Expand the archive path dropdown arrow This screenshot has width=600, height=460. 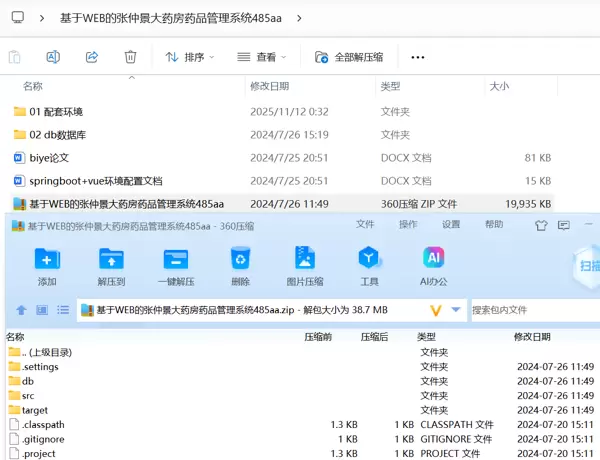(x=456, y=310)
